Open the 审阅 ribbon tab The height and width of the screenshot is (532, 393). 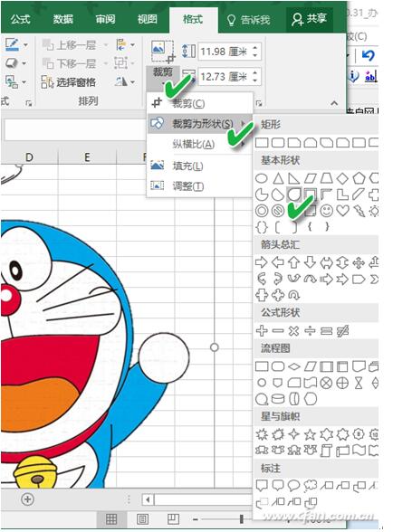point(105,19)
